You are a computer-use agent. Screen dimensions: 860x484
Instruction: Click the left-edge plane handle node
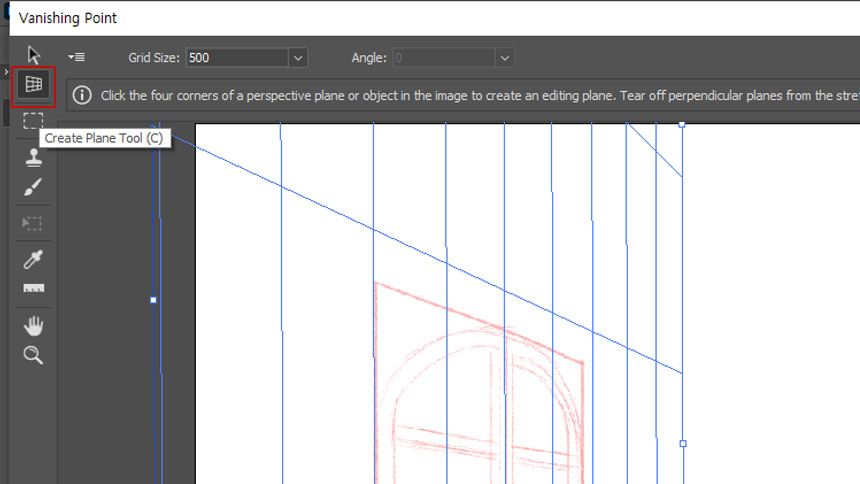(154, 300)
